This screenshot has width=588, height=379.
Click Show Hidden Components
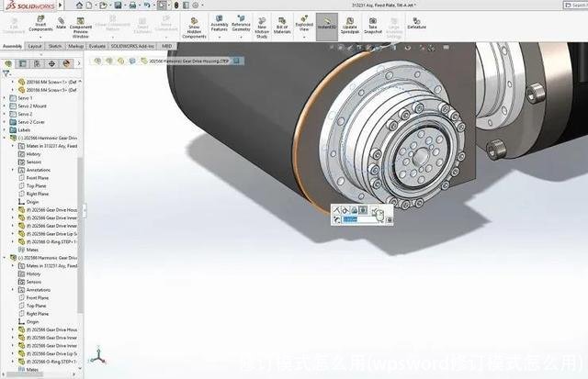pos(194,26)
